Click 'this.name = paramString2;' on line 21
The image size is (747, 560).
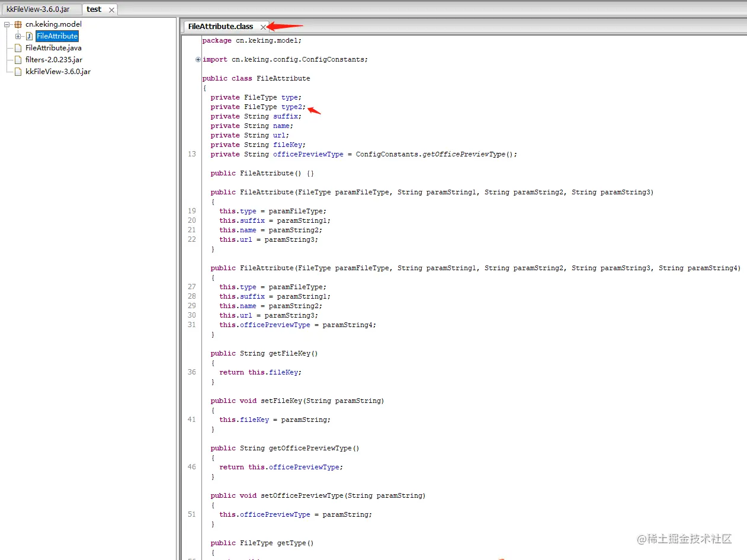click(271, 230)
